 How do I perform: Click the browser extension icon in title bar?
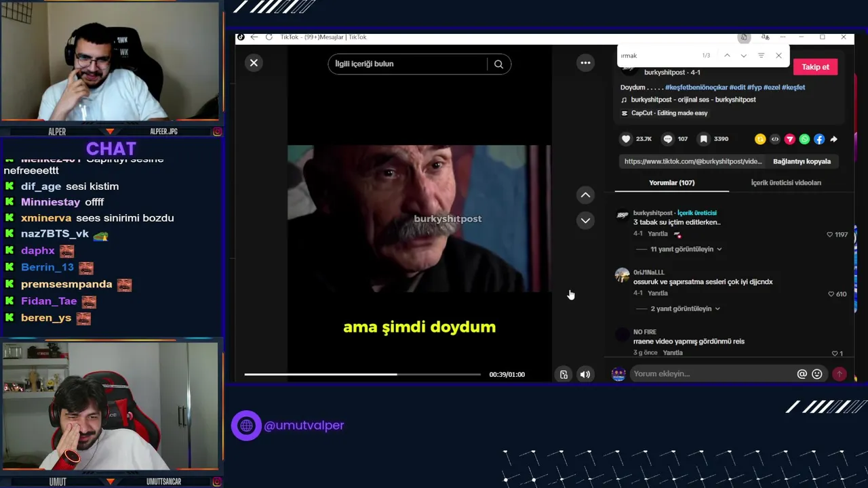tap(744, 37)
